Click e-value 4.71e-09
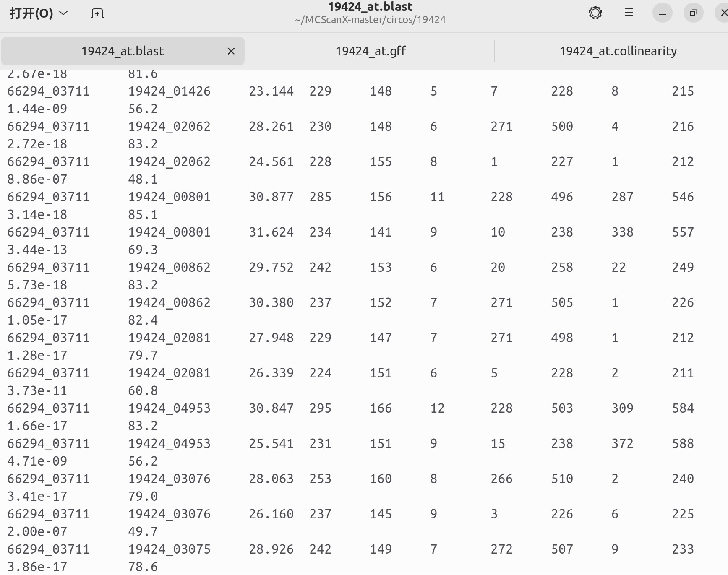 tap(37, 461)
